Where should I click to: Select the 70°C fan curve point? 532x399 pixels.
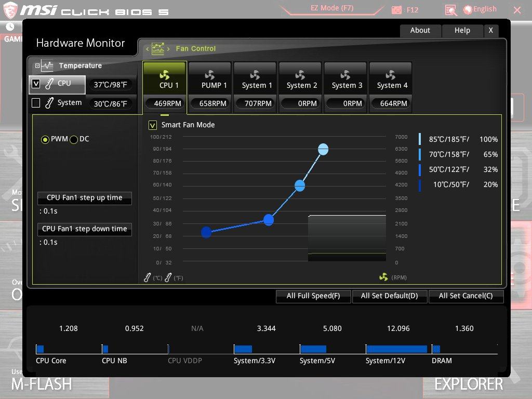(300, 185)
